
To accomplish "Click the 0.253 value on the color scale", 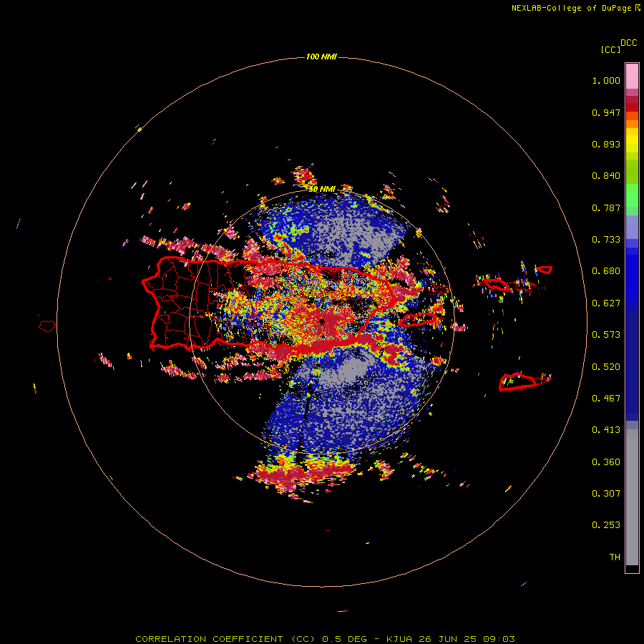I will [606, 525].
